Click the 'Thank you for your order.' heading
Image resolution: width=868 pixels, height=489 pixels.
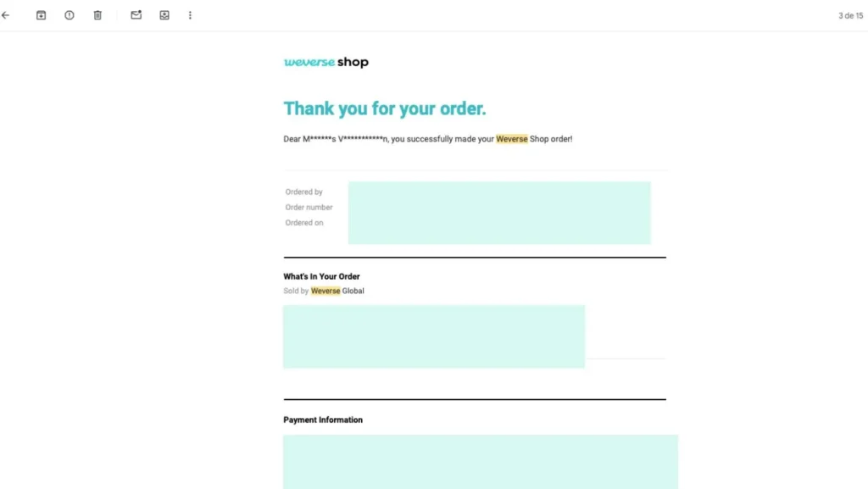[385, 108]
